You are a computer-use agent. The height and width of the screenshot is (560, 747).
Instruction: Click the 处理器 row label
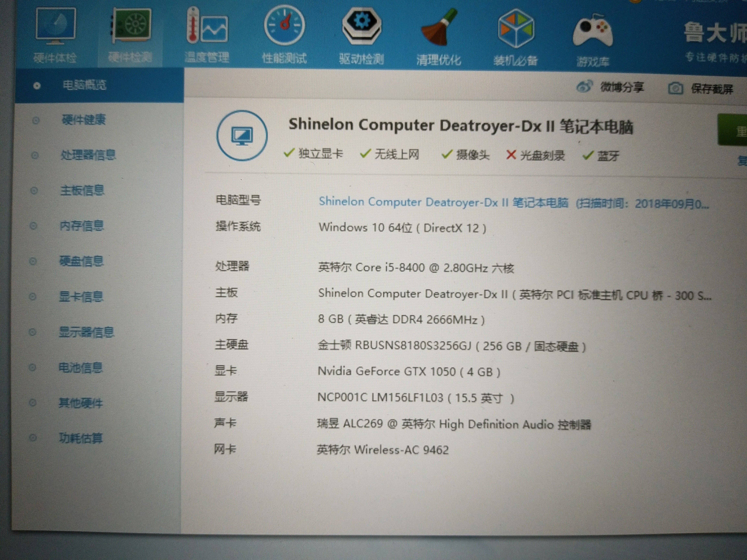click(232, 266)
